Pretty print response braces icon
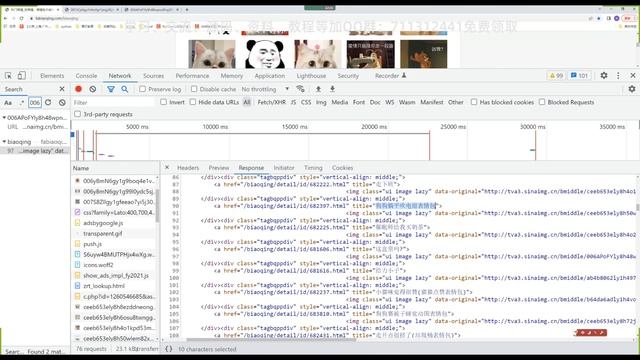The height and width of the screenshot is (360, 640). pos(168,349)
